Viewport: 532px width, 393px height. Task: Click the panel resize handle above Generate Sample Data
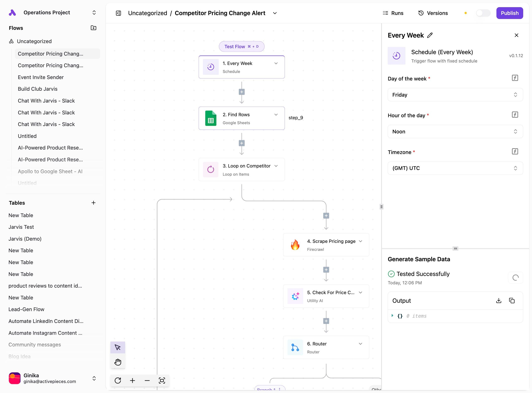tap(455, 248)
